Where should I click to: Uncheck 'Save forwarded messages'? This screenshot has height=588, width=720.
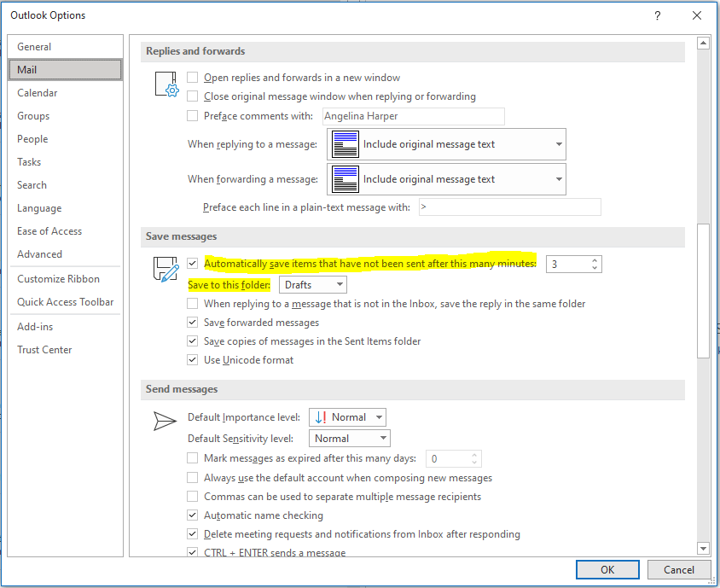click(193, 323)
